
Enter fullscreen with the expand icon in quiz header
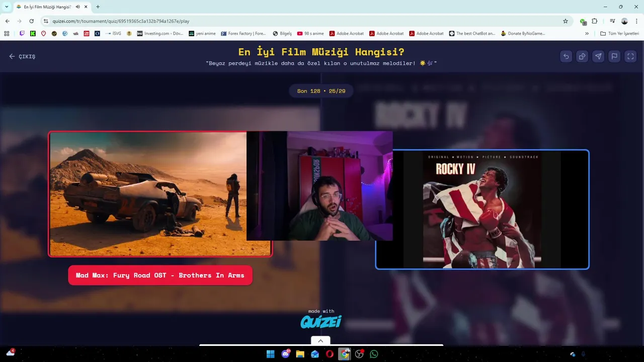coord(630,56)
